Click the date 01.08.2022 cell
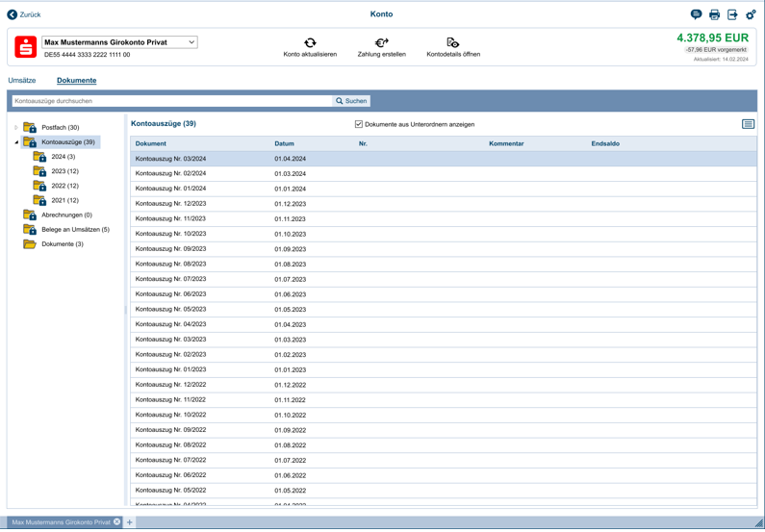This screenshot has width=765, height=532. [290, 445]
